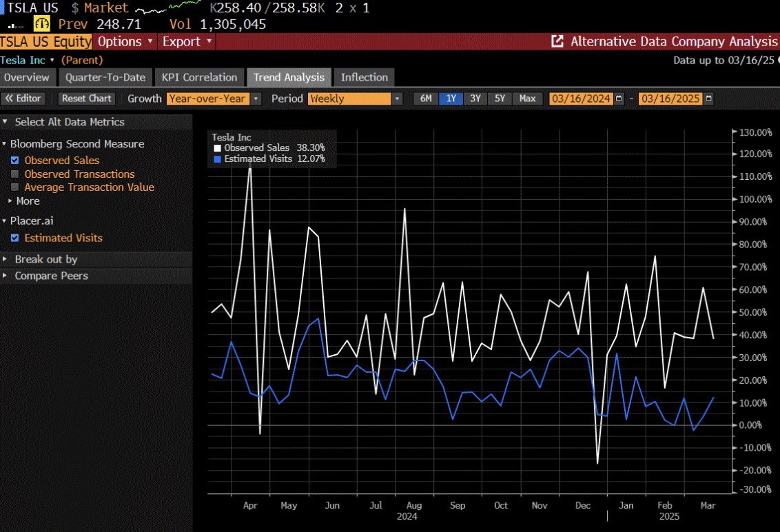The image size is (780, 532).
Task: Collapse the Editor panel
Action: (23, 99)
